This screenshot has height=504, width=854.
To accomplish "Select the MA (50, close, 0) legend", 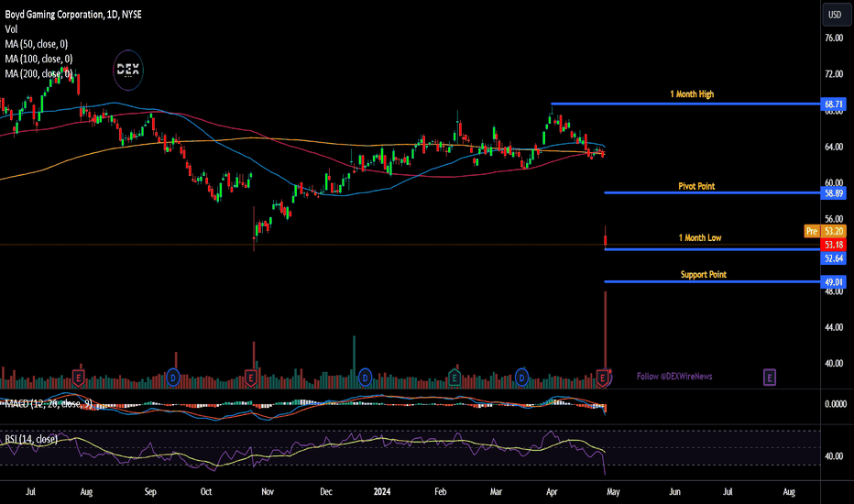I will (x=37, y=44).
